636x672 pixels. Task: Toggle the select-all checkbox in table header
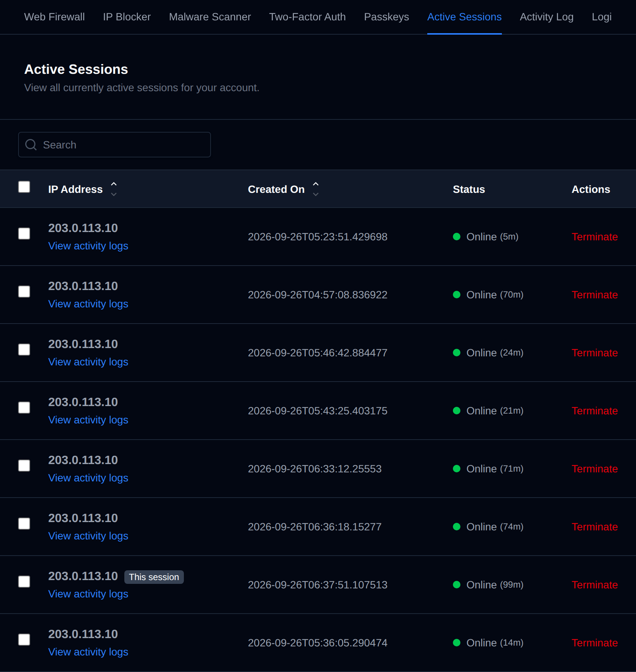[x=24, y=187]
